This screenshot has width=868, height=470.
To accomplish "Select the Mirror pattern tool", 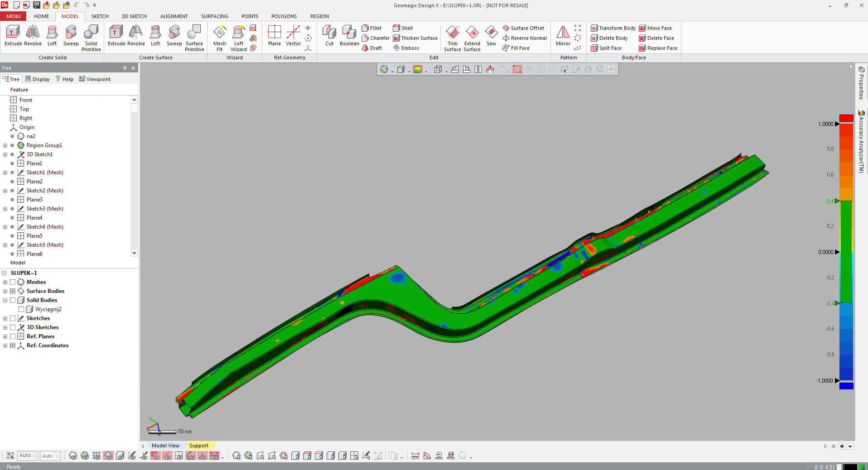I will [x=563, y=36].
